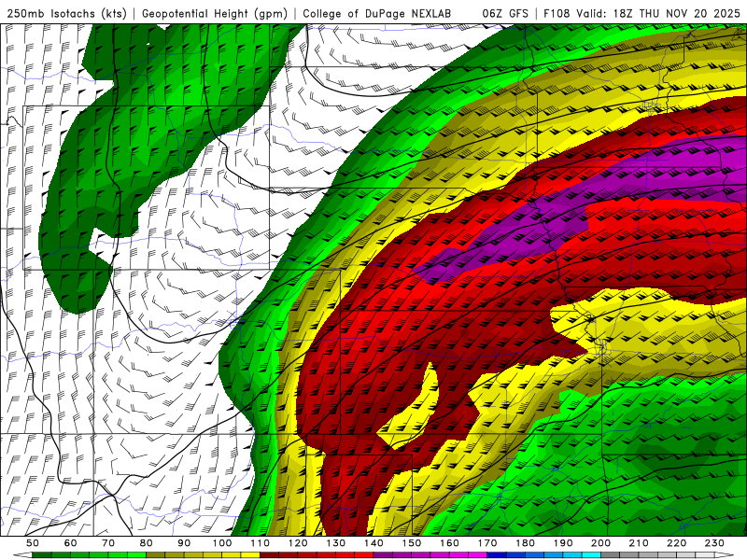
Task: Click the legend value 120
Action: [x=298, y=543]
